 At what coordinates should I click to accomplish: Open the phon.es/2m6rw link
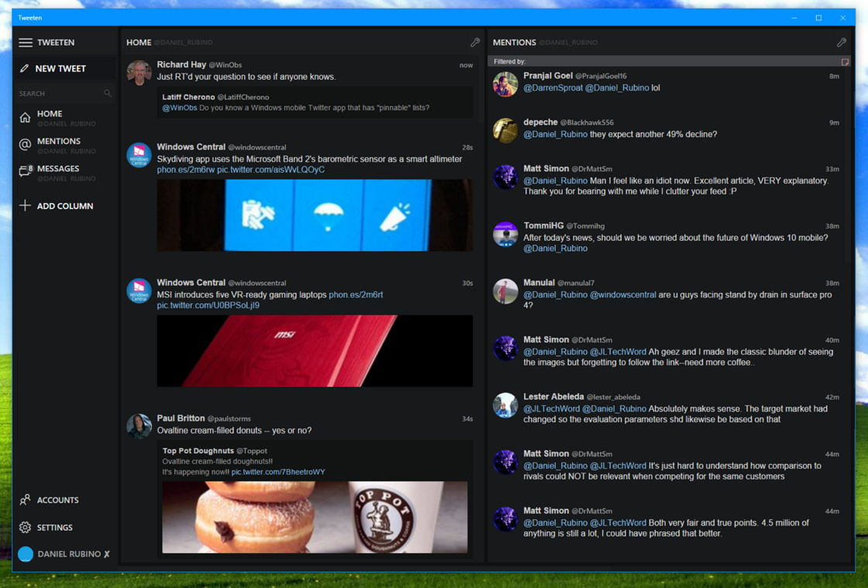185,170
